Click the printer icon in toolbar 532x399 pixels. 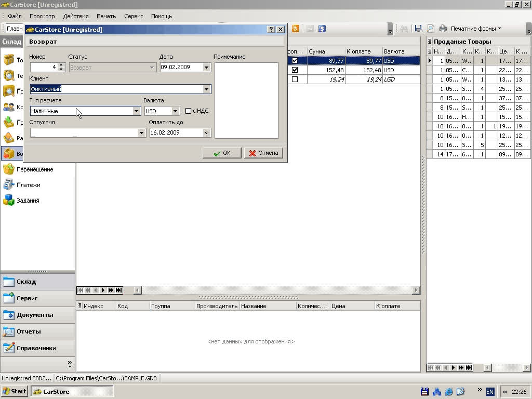[x=443, y=29]
